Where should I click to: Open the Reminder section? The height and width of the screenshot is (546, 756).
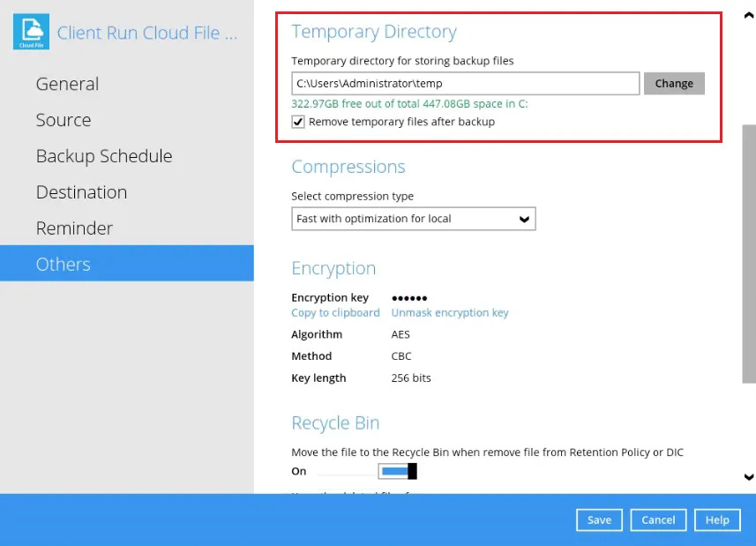pos(74,228)
